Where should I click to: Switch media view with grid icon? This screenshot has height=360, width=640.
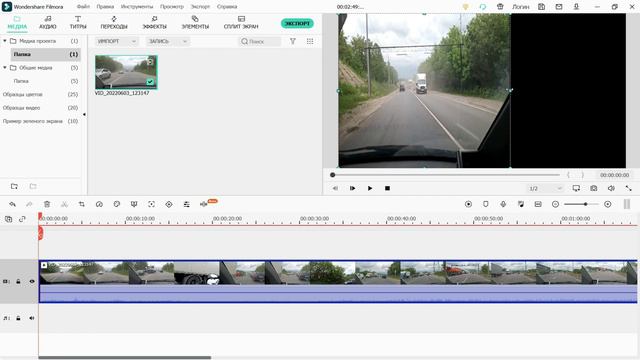coord(310,41)
